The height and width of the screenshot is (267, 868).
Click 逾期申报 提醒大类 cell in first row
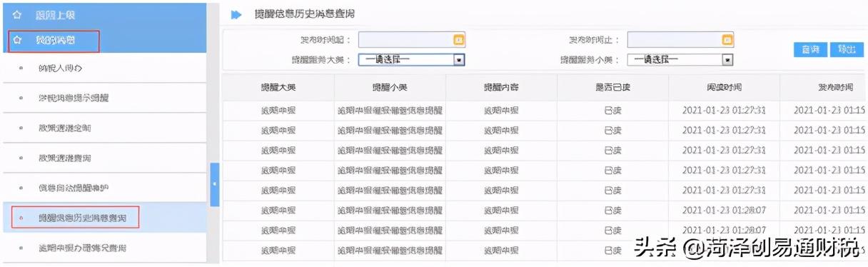coord(278,111)
